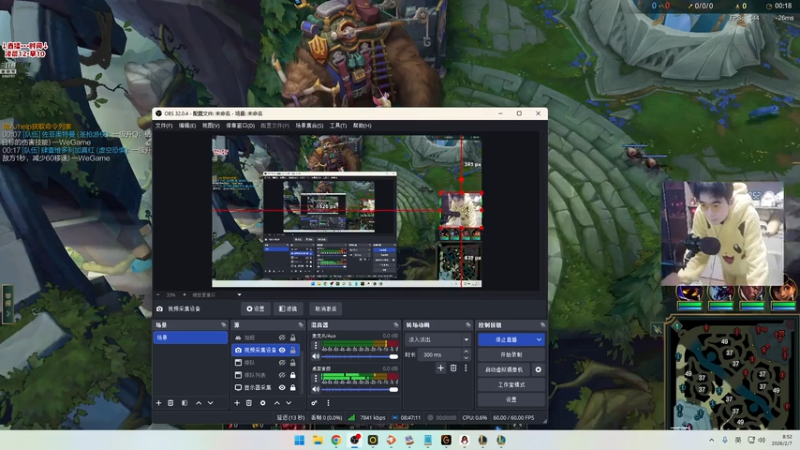Open the View menu in OBS
Image resolution: width=800 pixels, height=450 pixels.
[x=211, y=126]
